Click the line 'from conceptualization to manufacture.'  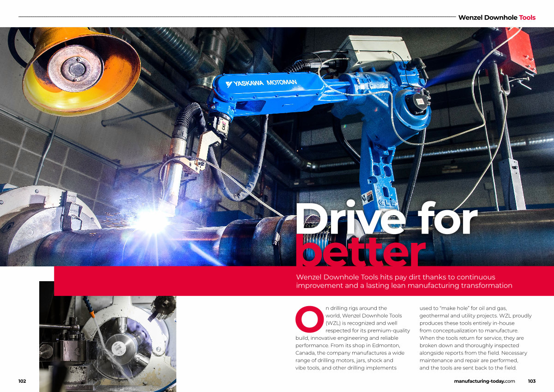click(469, 331)
